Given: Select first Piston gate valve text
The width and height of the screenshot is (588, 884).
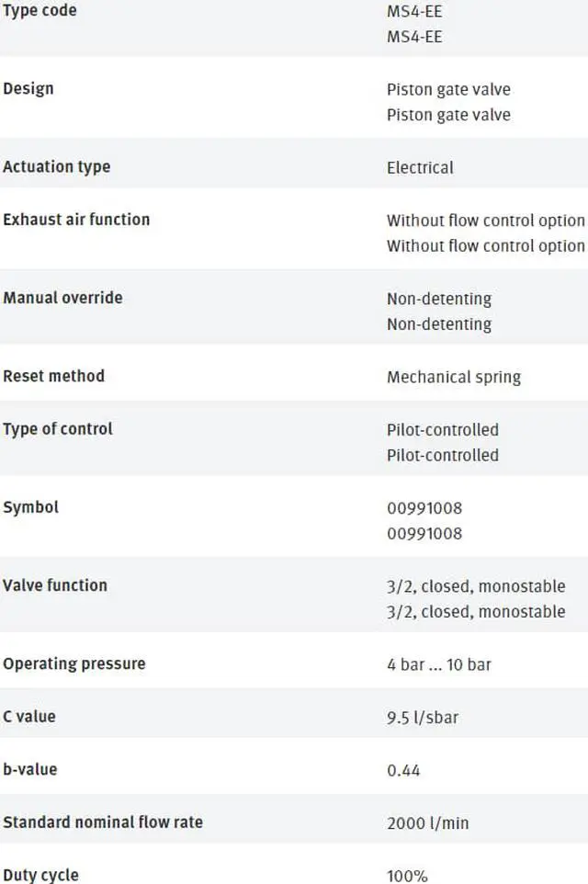Looking at the screenshot, I should pyautogui.click(x=448, y=90).
